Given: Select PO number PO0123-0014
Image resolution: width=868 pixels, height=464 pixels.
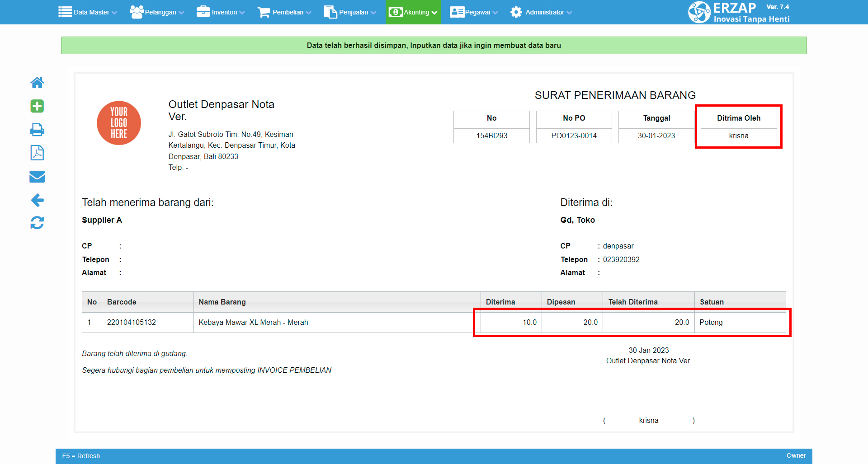Looking at the screenshot, I should tap(574, 136).
